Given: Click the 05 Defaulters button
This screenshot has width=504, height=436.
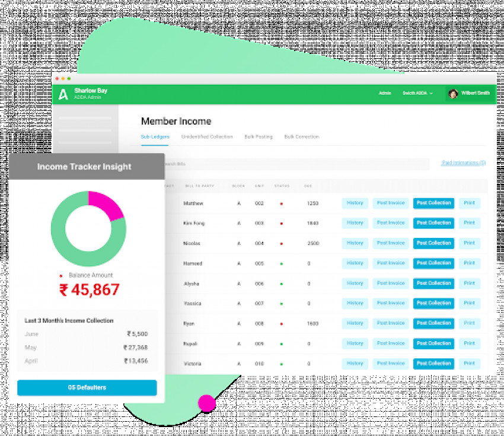Looking at the screenshot, I should 87,387.
